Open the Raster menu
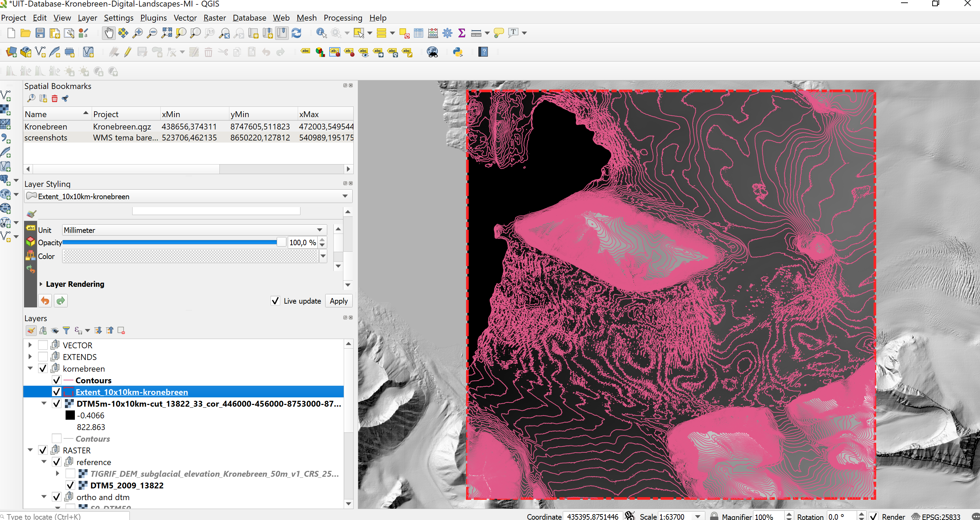 pos(214,18)
